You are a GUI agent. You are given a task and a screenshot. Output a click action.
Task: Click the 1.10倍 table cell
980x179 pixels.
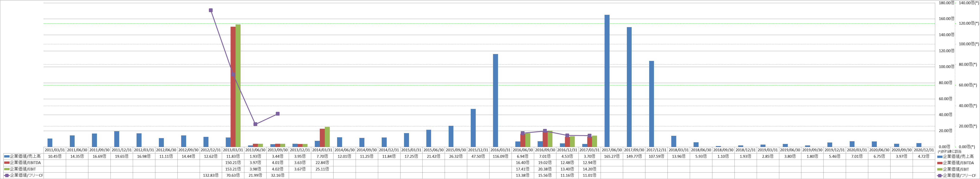point(724,156)
